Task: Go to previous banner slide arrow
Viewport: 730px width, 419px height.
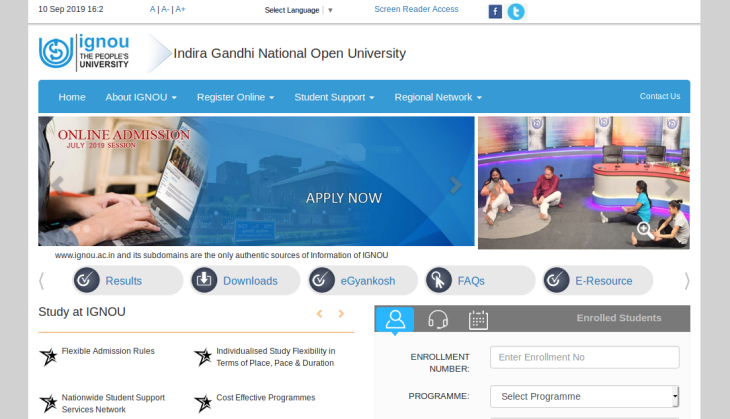Action: coord(57,185)
